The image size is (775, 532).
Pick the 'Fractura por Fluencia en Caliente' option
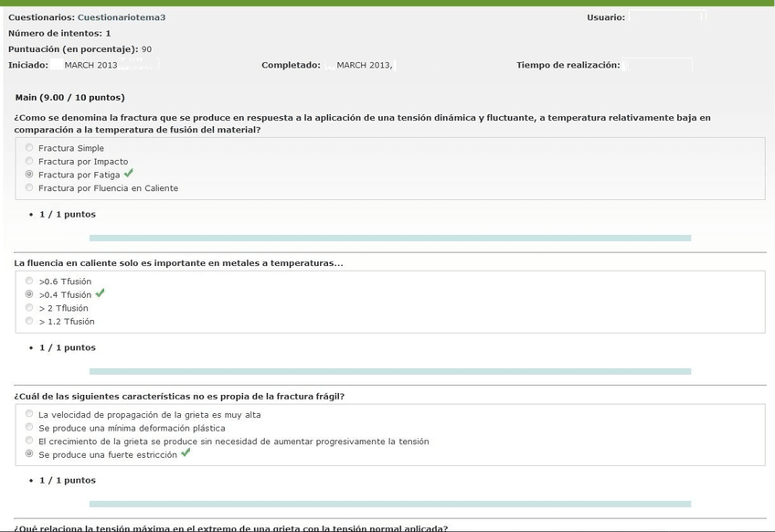(30, 187)
